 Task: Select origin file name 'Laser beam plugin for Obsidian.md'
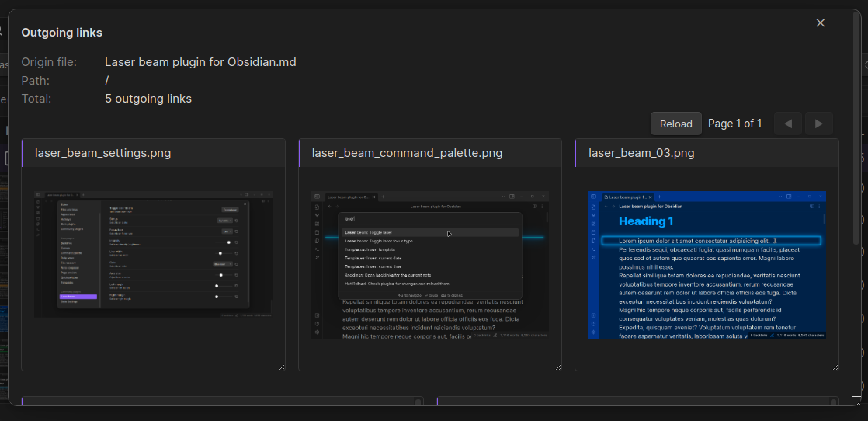point(200,62)
